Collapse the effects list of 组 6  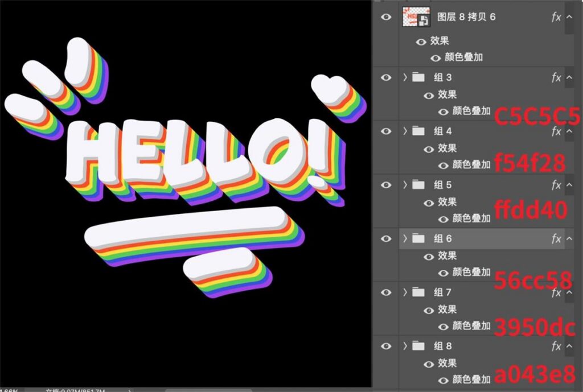point(569,238)
